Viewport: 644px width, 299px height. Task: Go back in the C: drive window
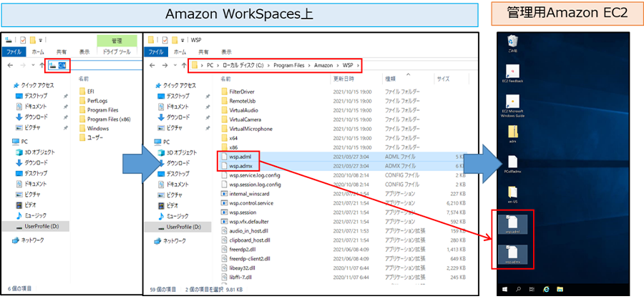10,65
